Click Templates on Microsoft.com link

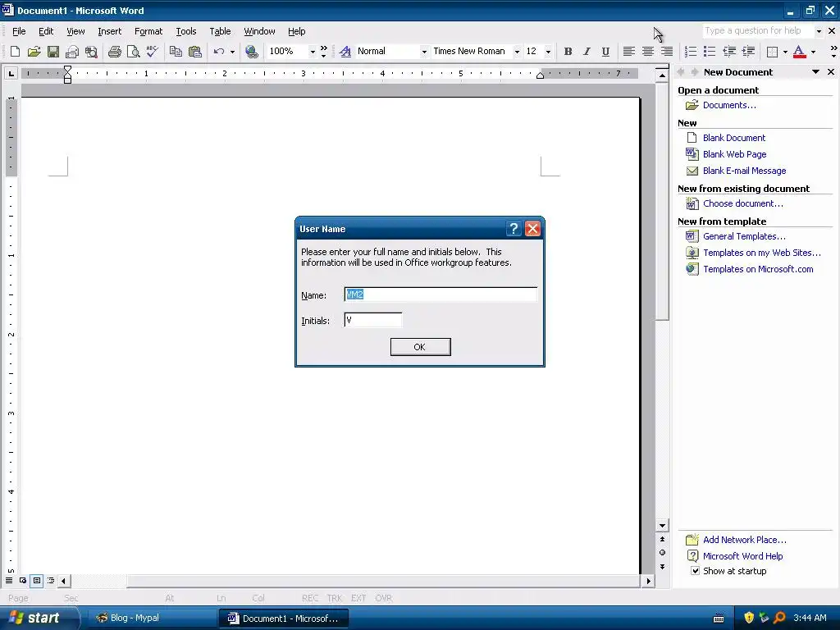(758, 269)
